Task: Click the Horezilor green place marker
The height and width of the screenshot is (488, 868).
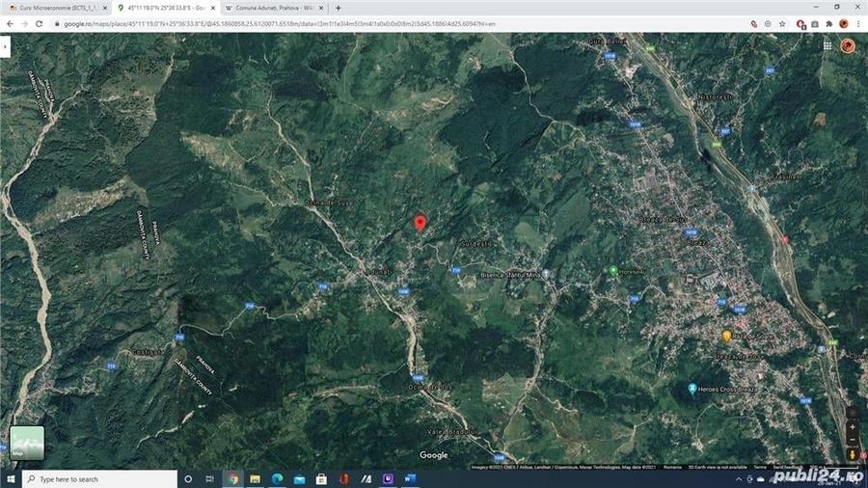Action: click(612, 271)
